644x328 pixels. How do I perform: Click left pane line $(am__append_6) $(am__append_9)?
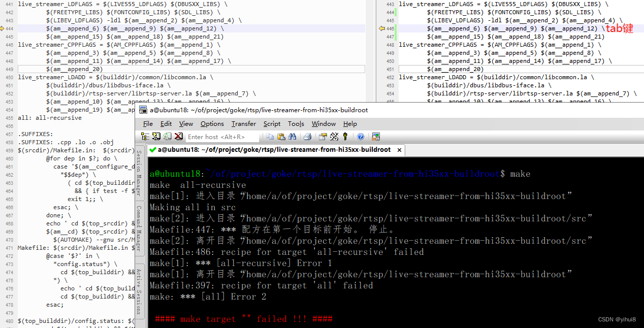[135, 28]
